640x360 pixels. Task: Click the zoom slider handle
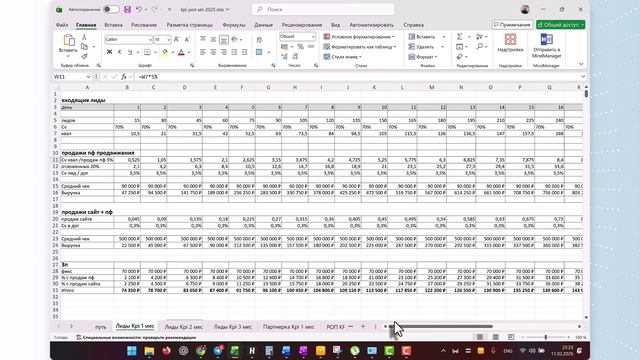click(x=546, y=337)
